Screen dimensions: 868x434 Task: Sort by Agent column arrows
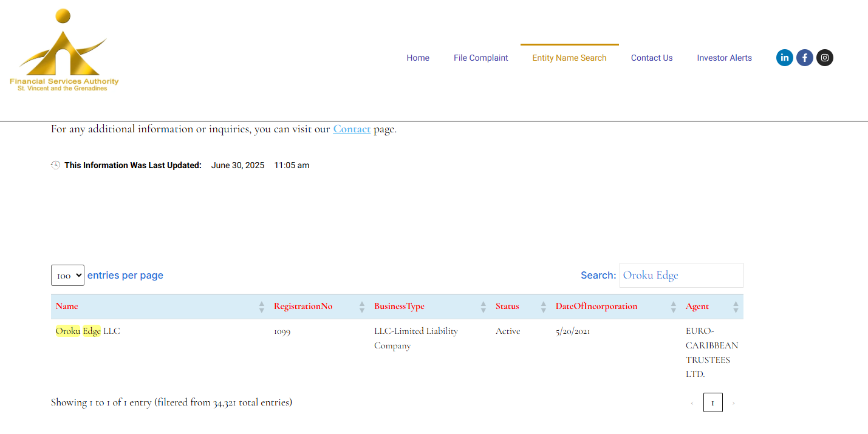pyautogui.click(x=736, y=307)
